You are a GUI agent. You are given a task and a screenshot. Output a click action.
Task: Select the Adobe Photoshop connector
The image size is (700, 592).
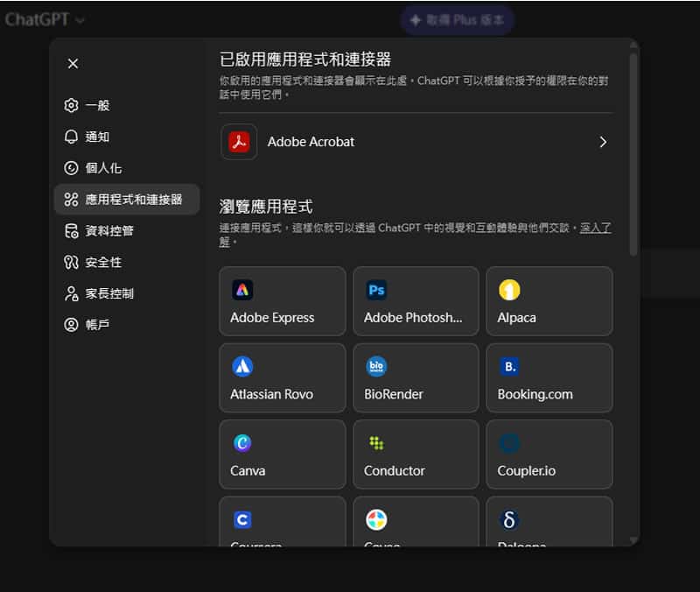(416, 301)
